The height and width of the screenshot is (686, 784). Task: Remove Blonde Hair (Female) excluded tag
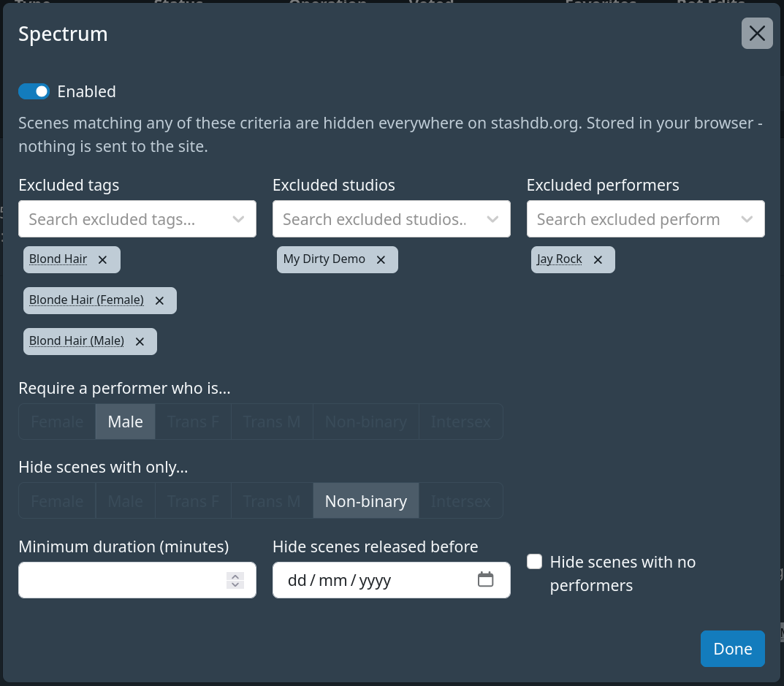tap(159, 301)
